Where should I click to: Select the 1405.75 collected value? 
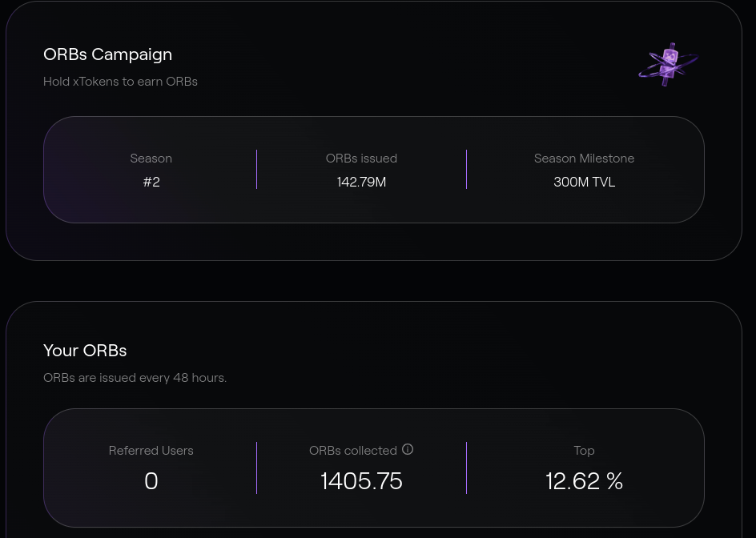tap(362, 481)
